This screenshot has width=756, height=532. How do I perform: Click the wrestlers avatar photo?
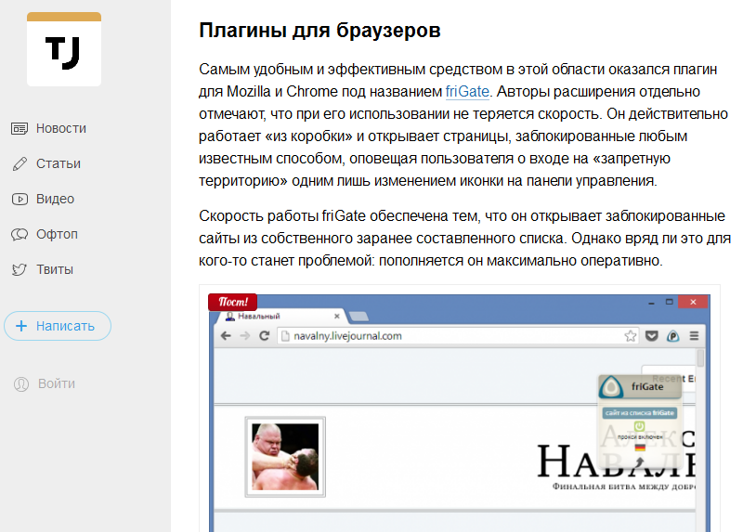(285, 457)
